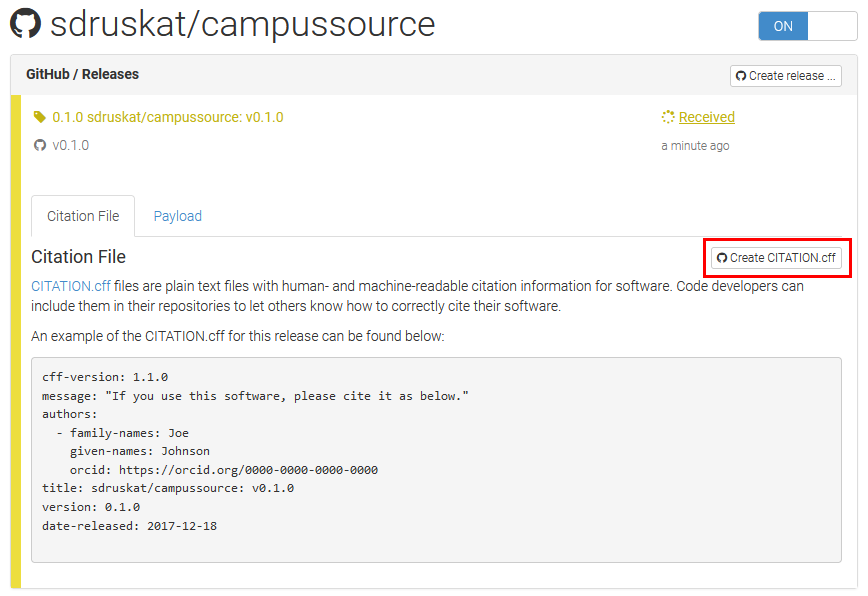Select the Citation File tab

click(83, 216)
